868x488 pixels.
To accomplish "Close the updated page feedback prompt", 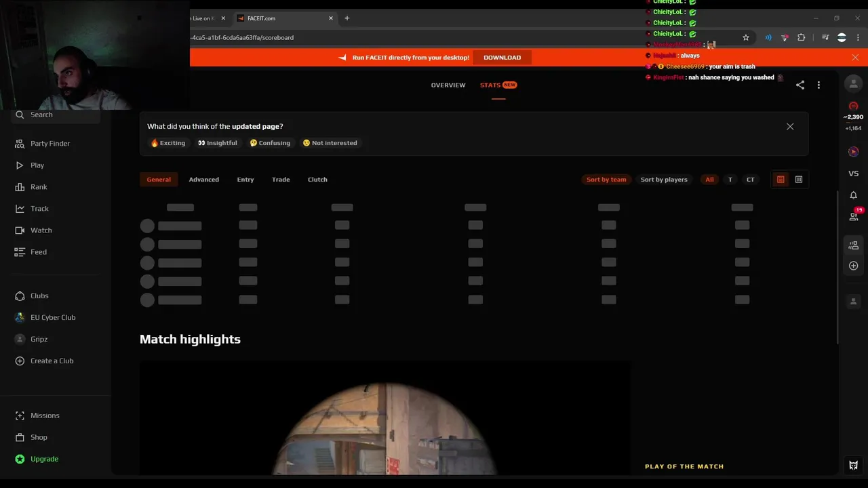I will tap(790, 127).
